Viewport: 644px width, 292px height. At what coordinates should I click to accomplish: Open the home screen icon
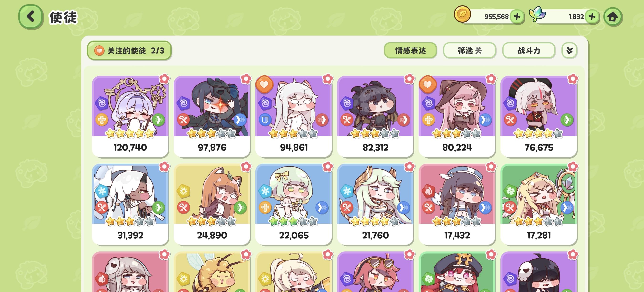[613, 17]
